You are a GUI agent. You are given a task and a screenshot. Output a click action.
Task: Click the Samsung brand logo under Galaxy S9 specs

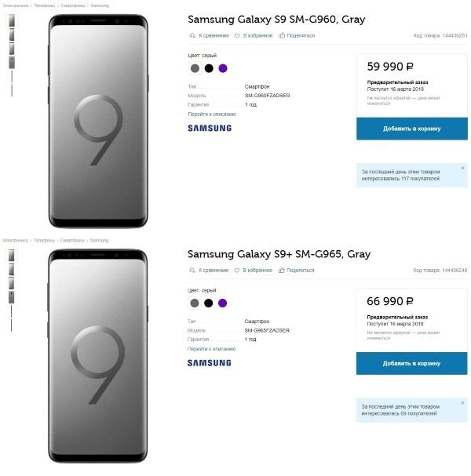click(x=210, y=128)
